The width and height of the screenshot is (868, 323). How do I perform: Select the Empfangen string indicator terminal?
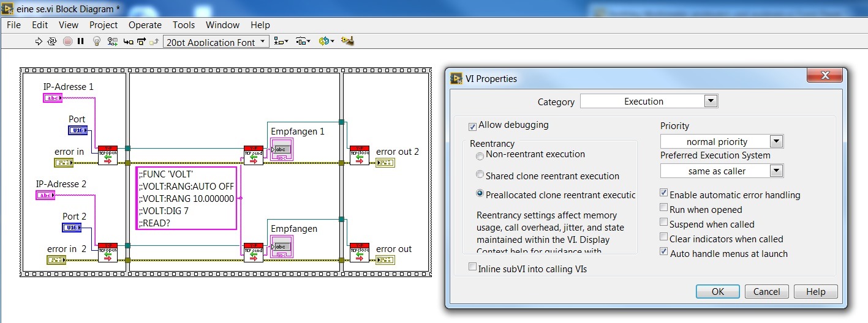282,247
